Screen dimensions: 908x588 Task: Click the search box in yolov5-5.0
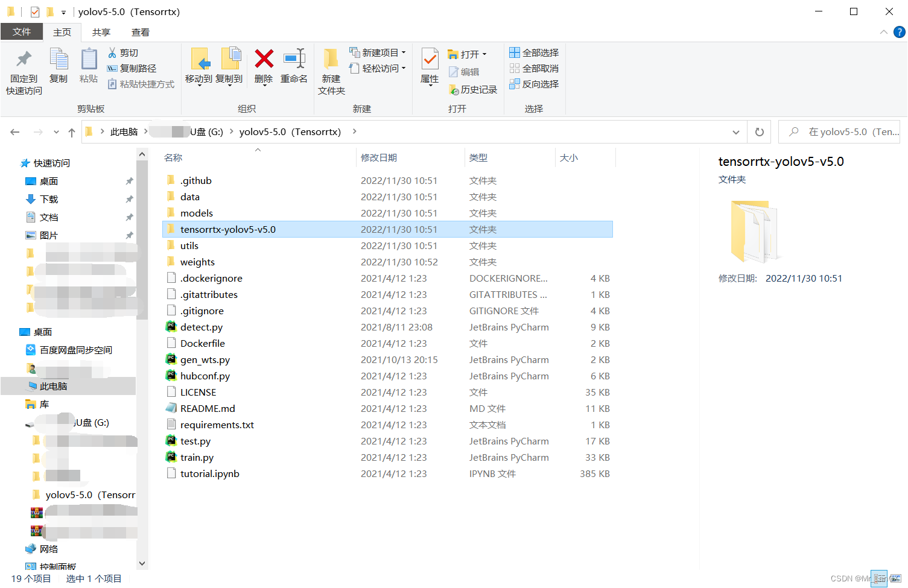click(x=839, y=132)
